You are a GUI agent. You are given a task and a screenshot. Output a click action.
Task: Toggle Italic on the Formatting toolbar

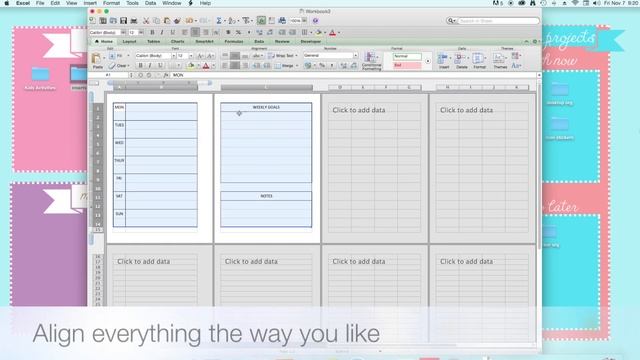click(162, 32)
